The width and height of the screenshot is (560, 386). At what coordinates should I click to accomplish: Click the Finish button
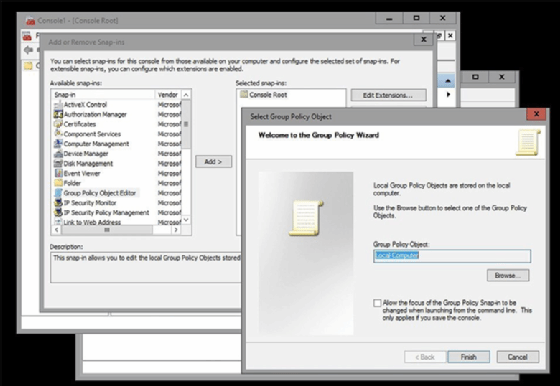click(468, 357)
